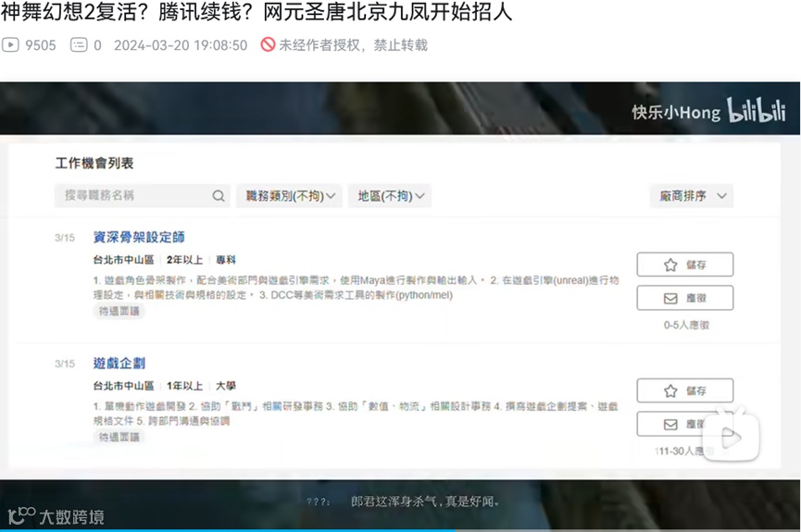Click the 快乐小Hong uploader watermark
This screenshot has height=532, width=801.
pos(675,112)
